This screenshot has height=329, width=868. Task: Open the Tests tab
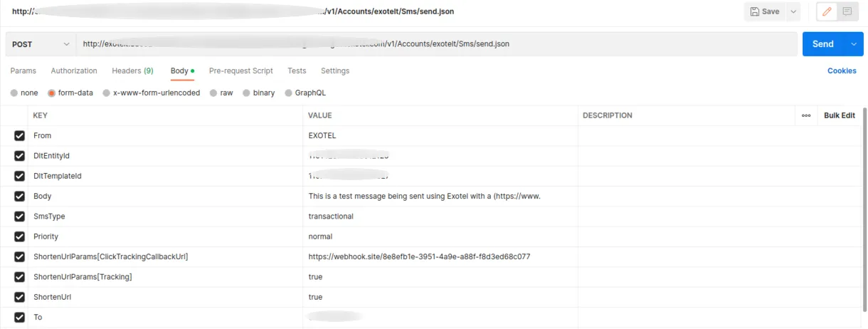[297, 71]
